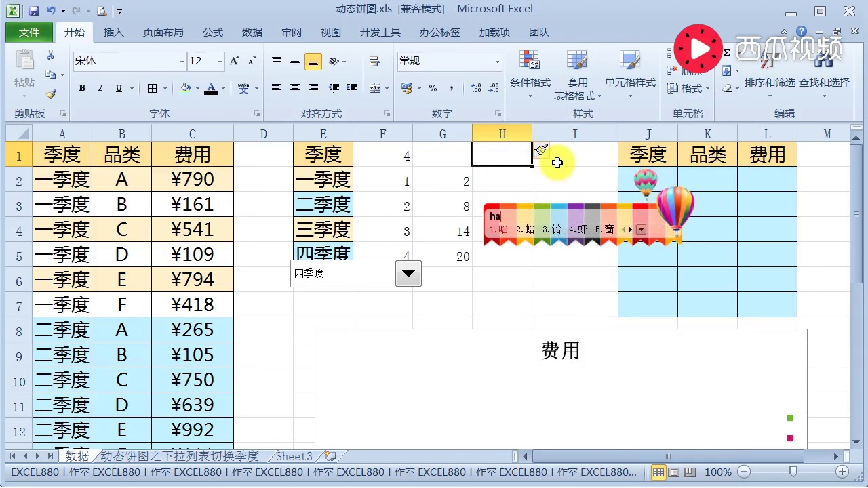Click the Undo arrow in quick access toolbar
The height and width of the screenshot is (488, 868).
[x=50, y=10]
